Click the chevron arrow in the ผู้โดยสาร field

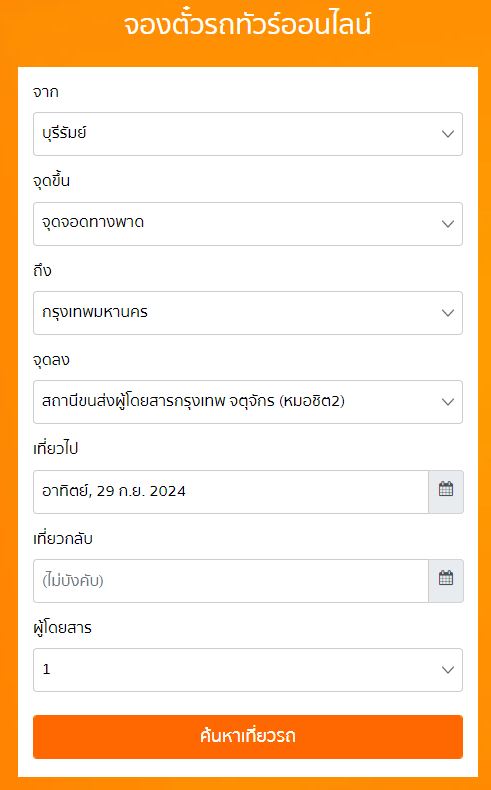448,670
